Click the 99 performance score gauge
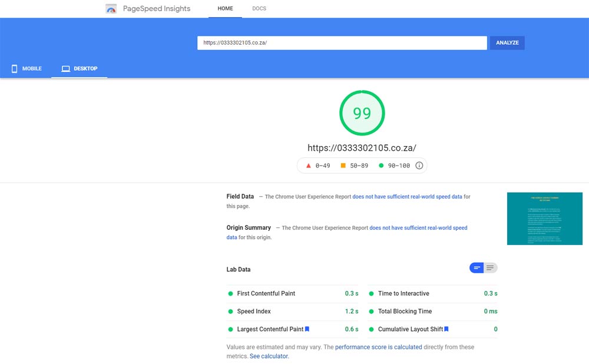The image size is (589, 364). (x=362, y=112)
